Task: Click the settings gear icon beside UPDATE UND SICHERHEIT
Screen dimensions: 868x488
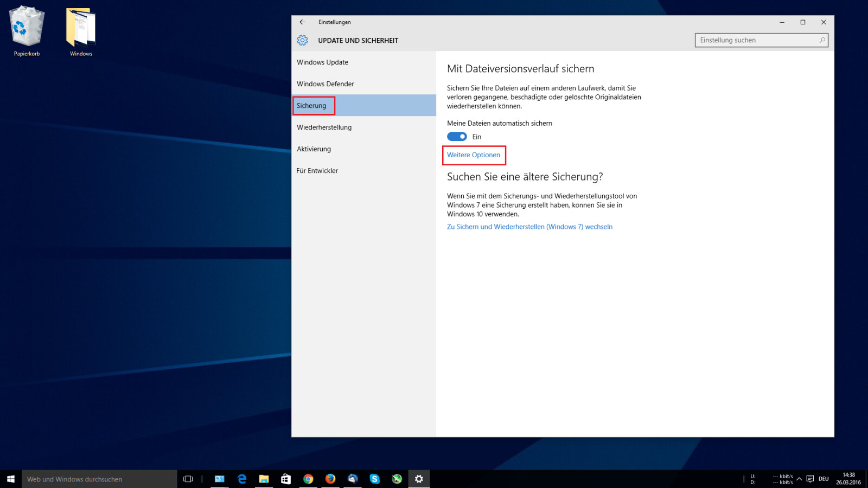Action: pyautogui.click(x=302, y=41)
